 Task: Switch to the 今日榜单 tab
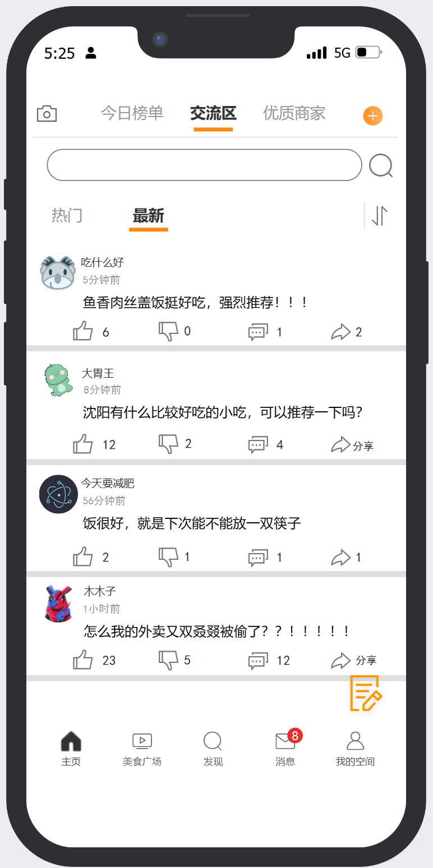click(x=132, y=113)
